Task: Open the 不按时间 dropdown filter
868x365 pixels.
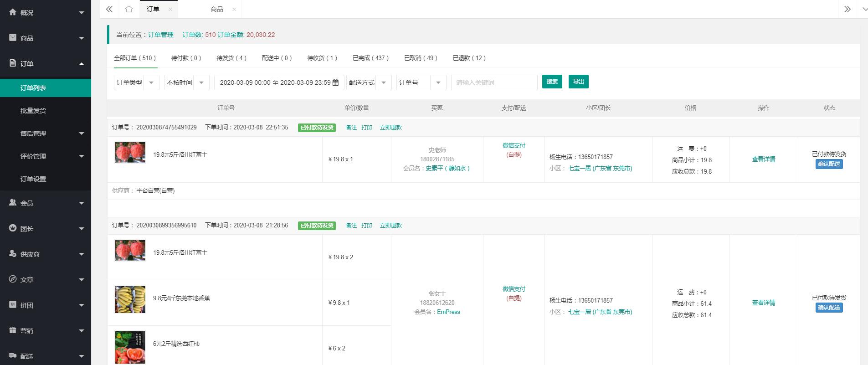Action: tap(186, 82)
